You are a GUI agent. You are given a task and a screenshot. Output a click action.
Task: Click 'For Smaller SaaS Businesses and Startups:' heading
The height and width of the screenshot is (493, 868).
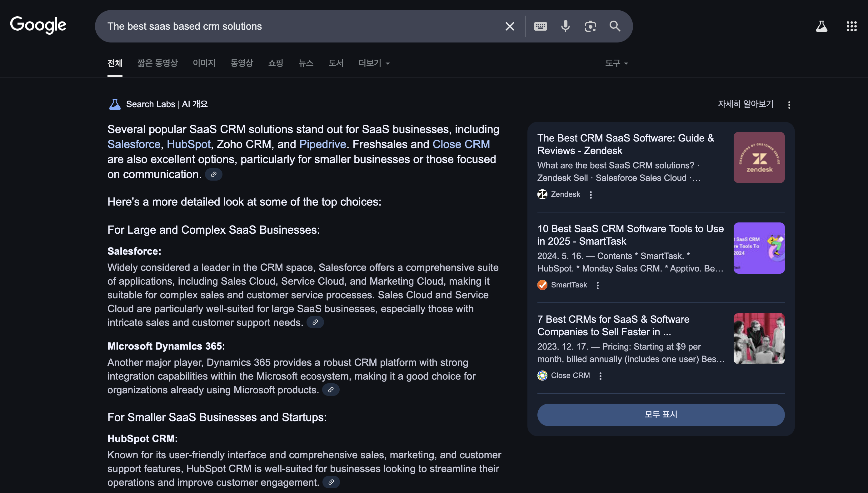tap(217, 417)
